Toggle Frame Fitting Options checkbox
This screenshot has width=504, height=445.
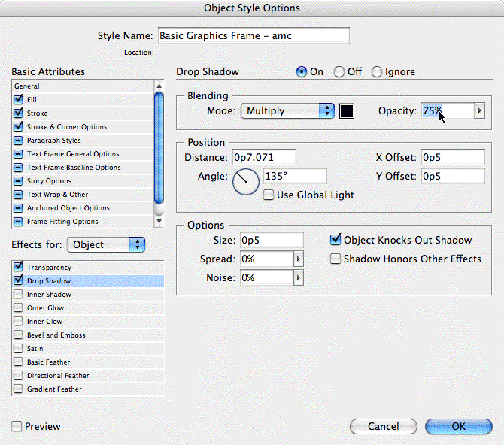(18, 222)
